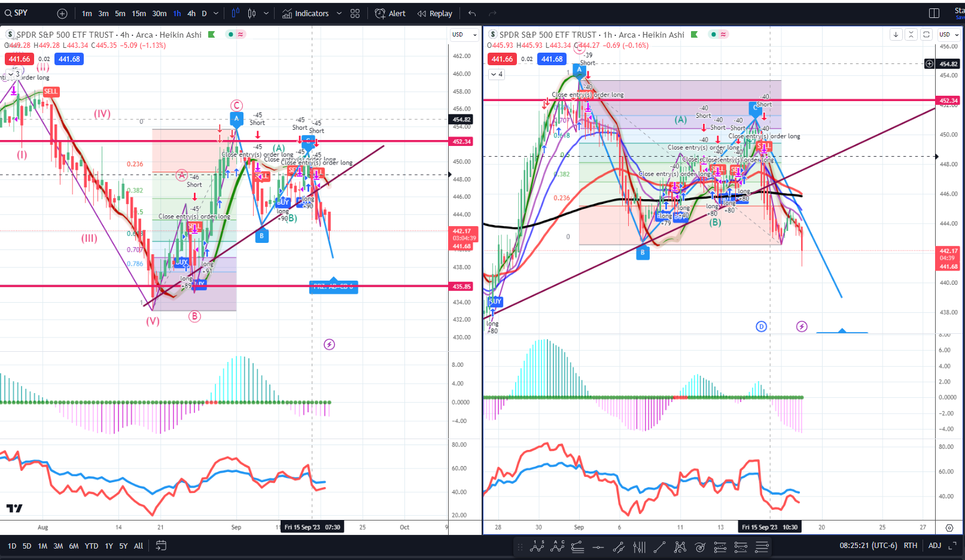The width and height of the screenshot is (965, 560).
Task: Click the green flag on the 1h chart
Action: pyautogui.click(x=694, y=35)
